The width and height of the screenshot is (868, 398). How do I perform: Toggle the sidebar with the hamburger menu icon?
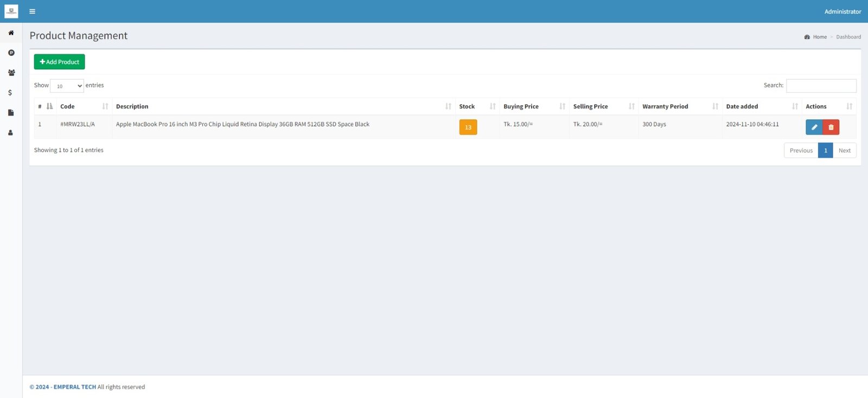[33, 11]
